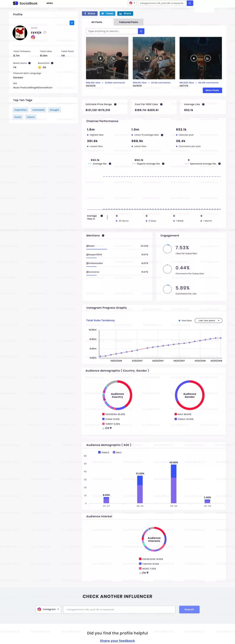Toggle FEMALE series in age chart

point(104,453)
